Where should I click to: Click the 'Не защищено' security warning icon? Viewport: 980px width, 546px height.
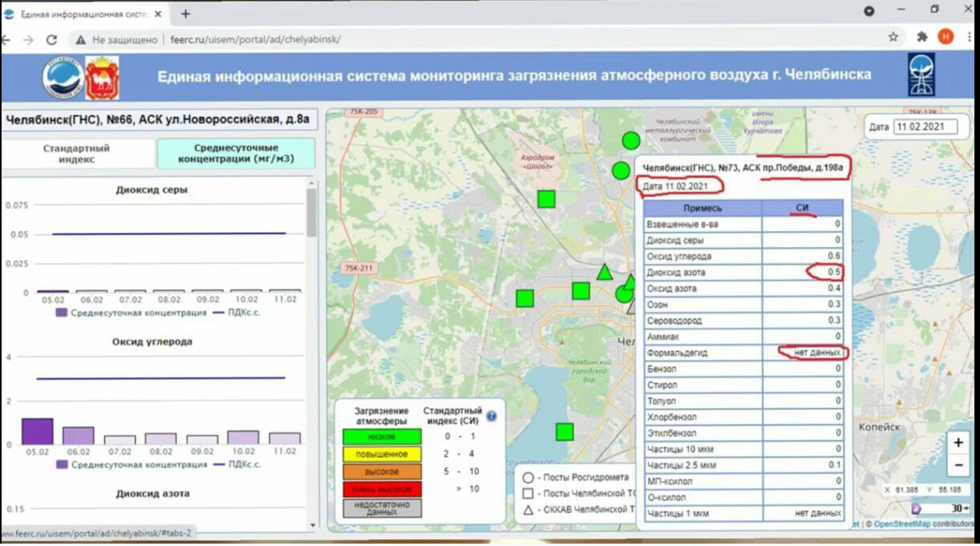pos(80,39)
